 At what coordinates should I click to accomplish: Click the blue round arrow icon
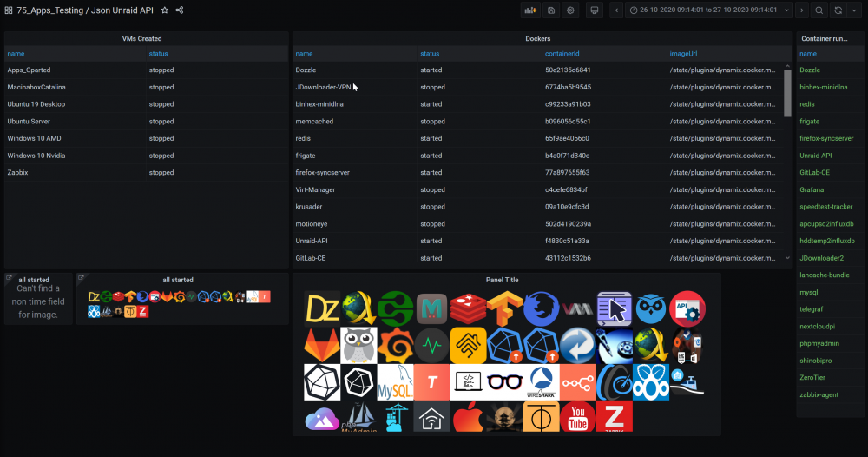click(577, 346)
